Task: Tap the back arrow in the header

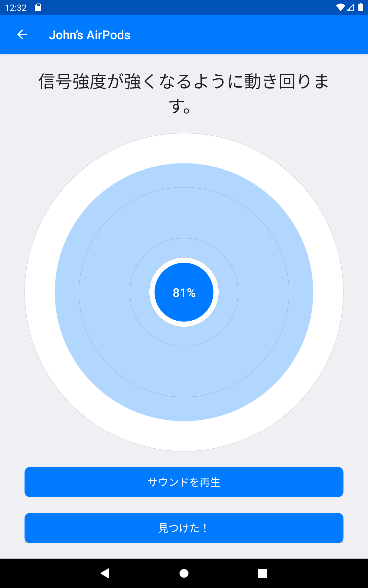Action: click(22, 34)
